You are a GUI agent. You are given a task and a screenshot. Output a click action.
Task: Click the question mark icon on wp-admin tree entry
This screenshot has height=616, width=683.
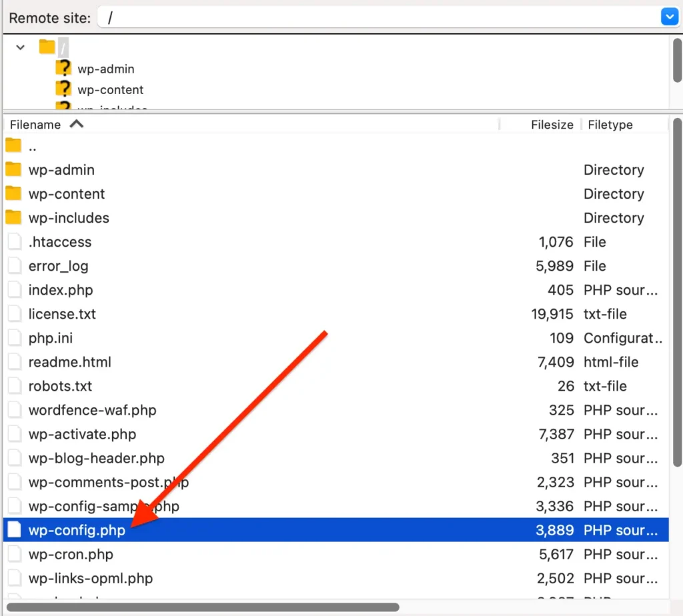coord(62,68)
